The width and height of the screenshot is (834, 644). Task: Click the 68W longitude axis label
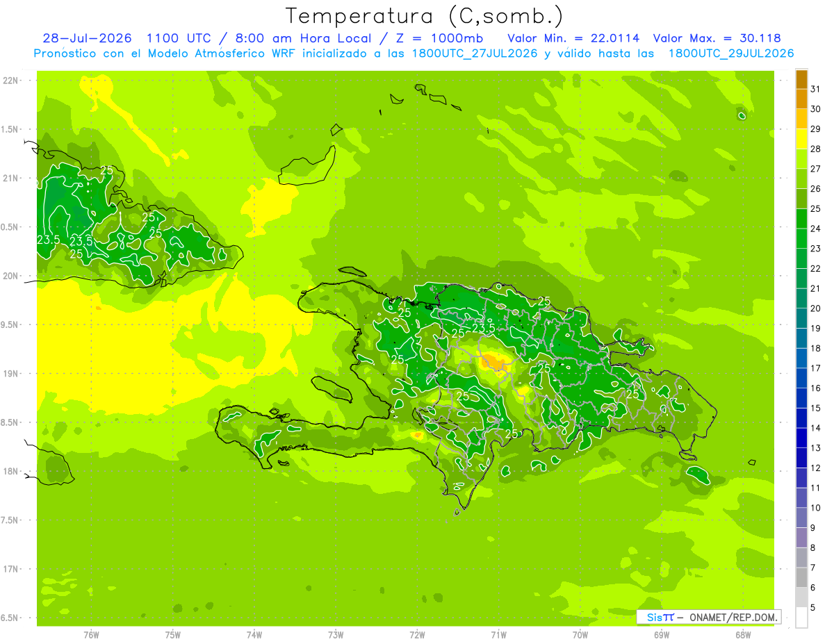(743, 634)
